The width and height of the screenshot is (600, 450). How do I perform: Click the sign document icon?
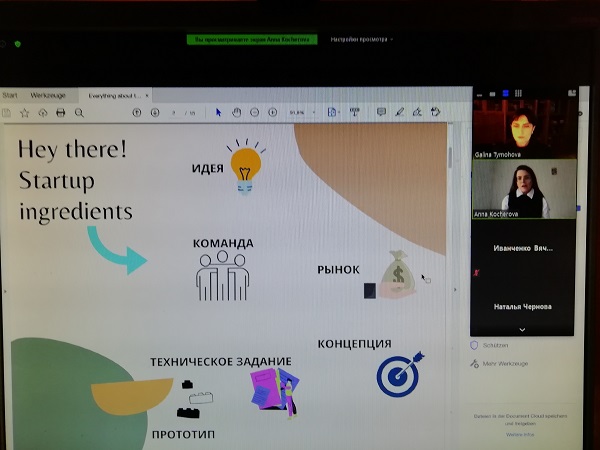click(x=417, y=112)
